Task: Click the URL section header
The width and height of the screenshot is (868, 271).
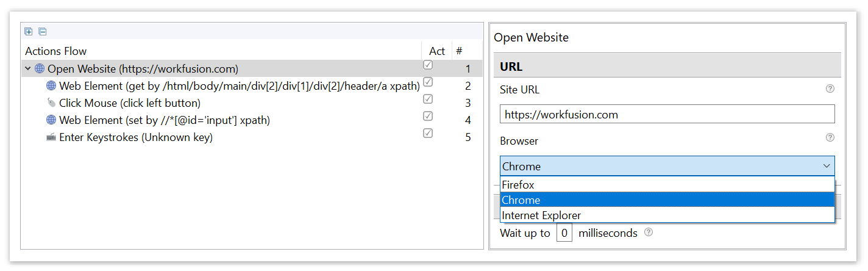Action: 667,66
